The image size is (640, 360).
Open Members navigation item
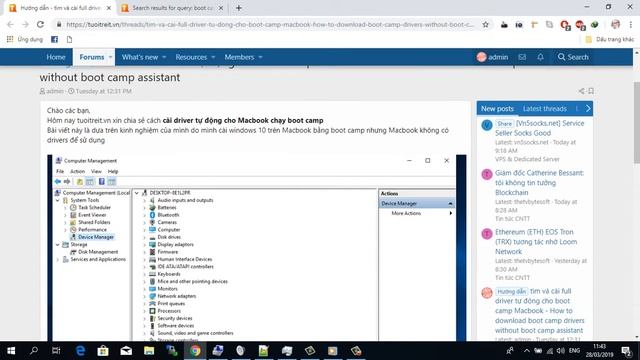click(239, 57)
